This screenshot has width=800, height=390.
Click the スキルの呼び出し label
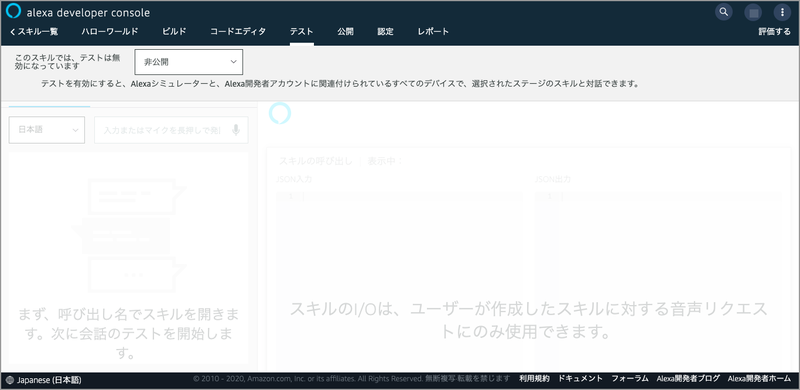click(x=315, y=161)
